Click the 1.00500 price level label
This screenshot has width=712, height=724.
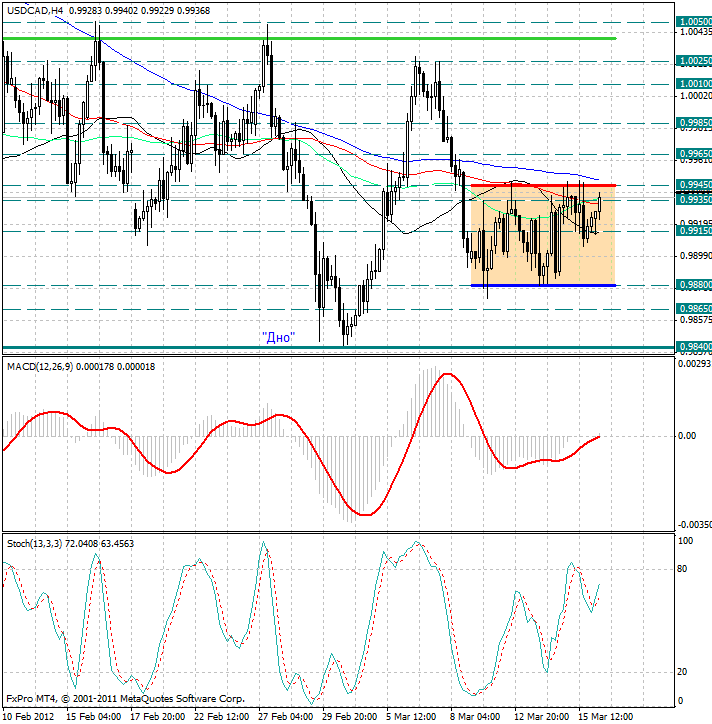pos(694,21)
